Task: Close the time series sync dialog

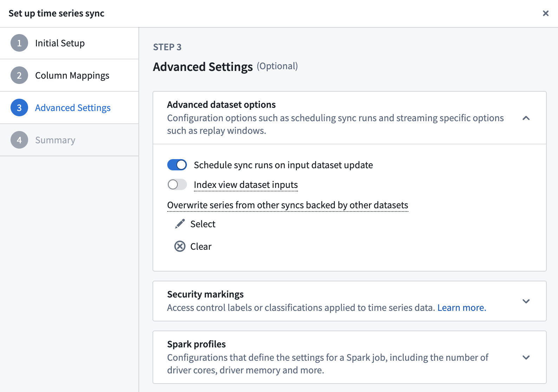Action: click(546, 13)
